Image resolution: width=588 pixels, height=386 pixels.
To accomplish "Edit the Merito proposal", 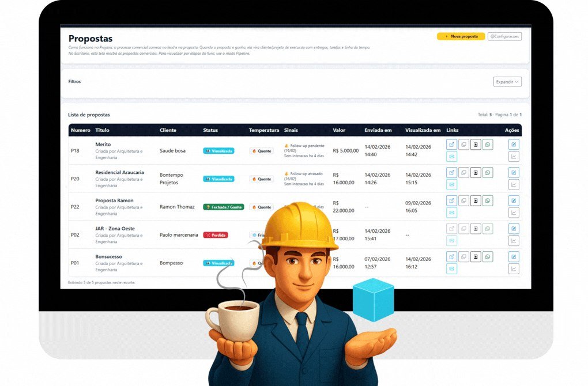I will 514,145.
